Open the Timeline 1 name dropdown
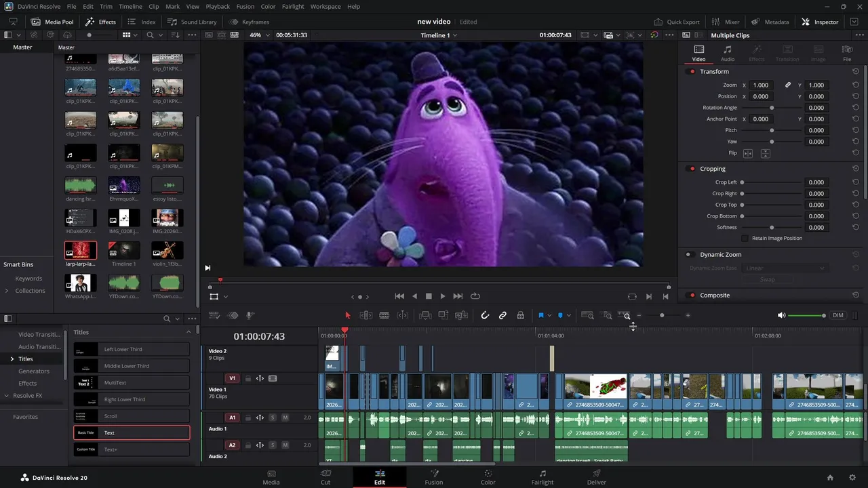 pyautogui.click(x=439, y=35)
